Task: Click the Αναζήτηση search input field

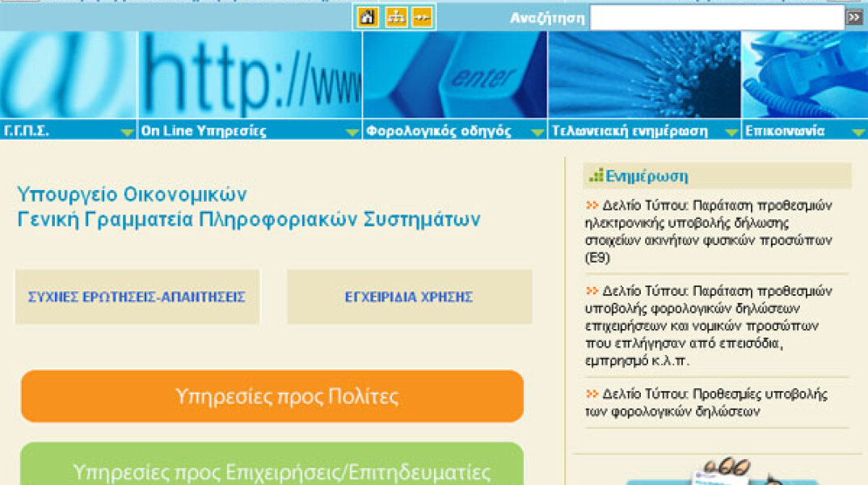Action: coord(717,18)
